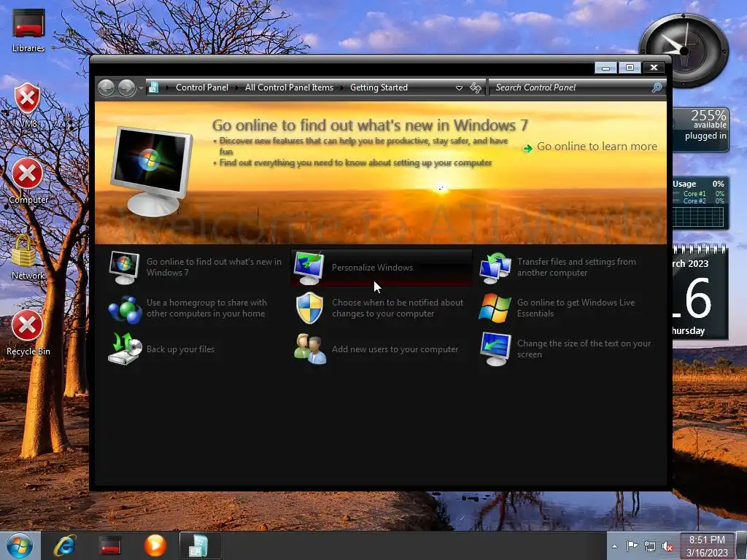Select the Computer desktop icon
Image resolution: width=747 pixels, height=560 pixels.
click(28, 182)
